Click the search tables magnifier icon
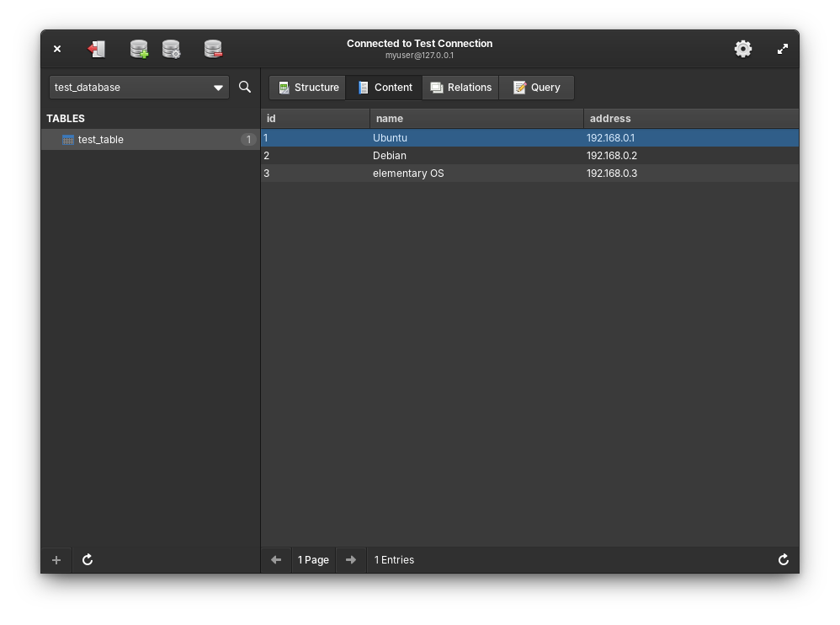 [x=245, y=87]
